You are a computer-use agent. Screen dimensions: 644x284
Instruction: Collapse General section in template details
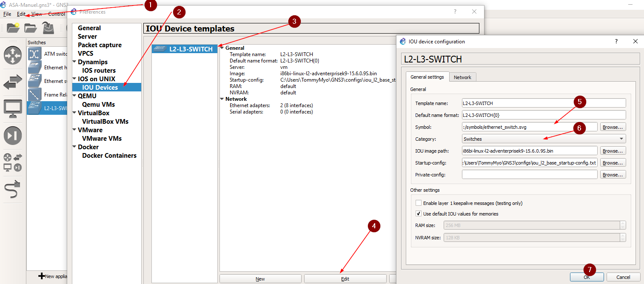(222, 48)
